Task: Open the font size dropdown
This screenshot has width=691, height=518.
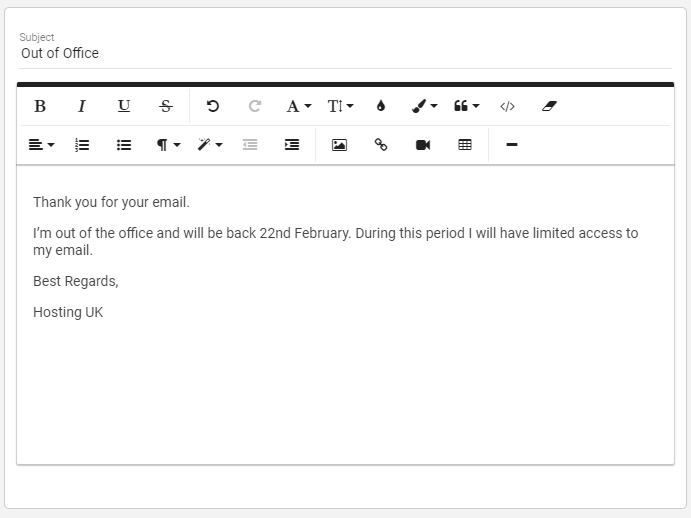Action: 340,106
